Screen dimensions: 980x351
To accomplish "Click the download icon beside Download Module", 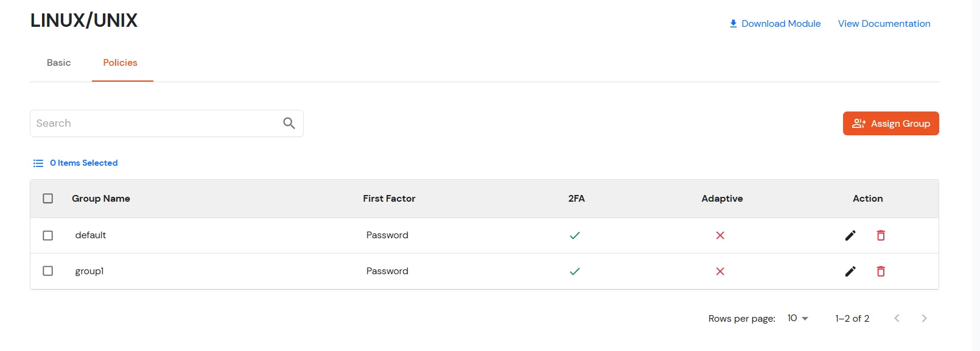I will coord(732,23).
